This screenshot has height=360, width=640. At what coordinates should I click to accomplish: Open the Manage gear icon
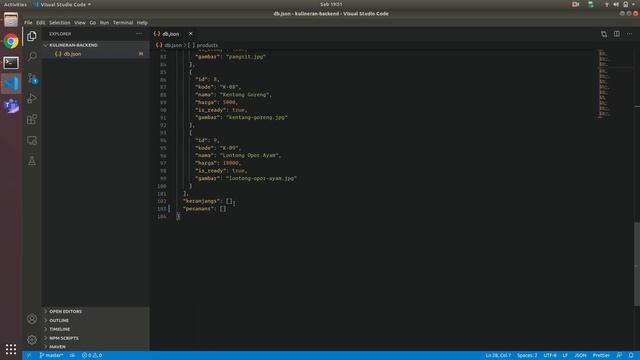tap(32, 340)
